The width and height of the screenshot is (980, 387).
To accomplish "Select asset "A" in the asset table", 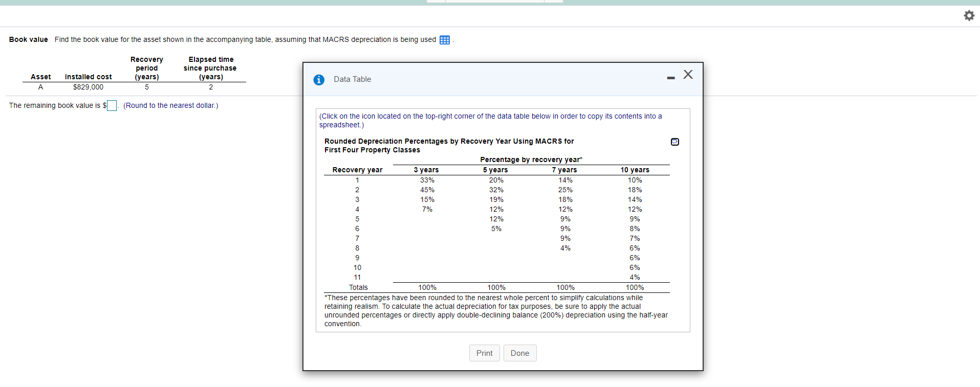I will pos(41,87).
